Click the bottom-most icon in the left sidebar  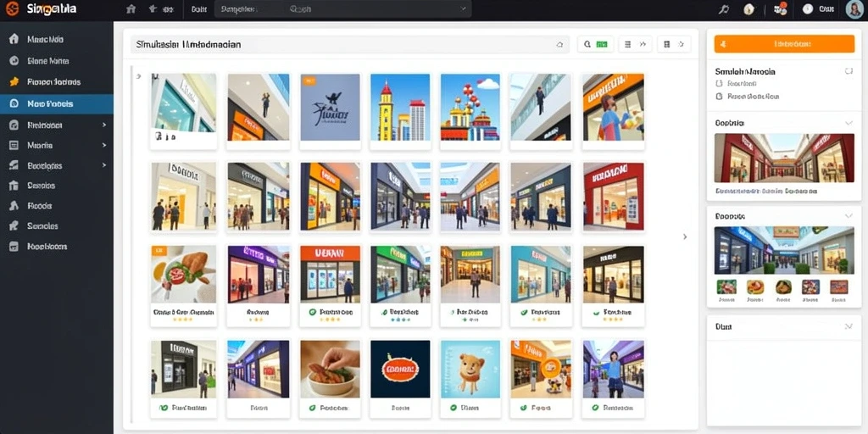click(x=14, y=247)
